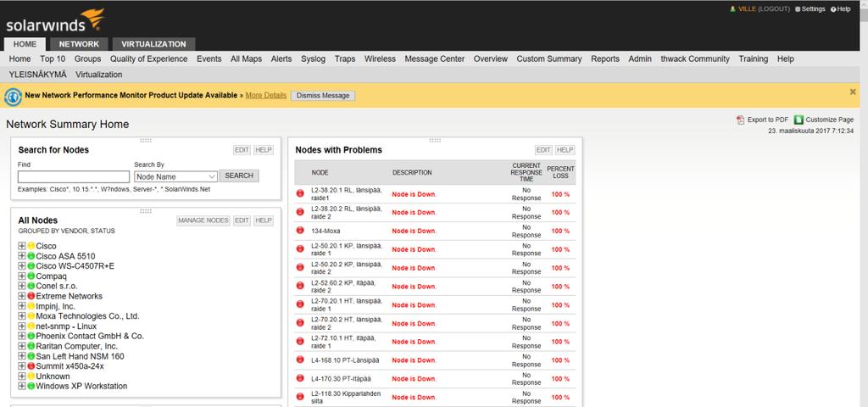Open the Search By Node Name dropdown
Screen dimensions: 868x407
pos(176,176)
